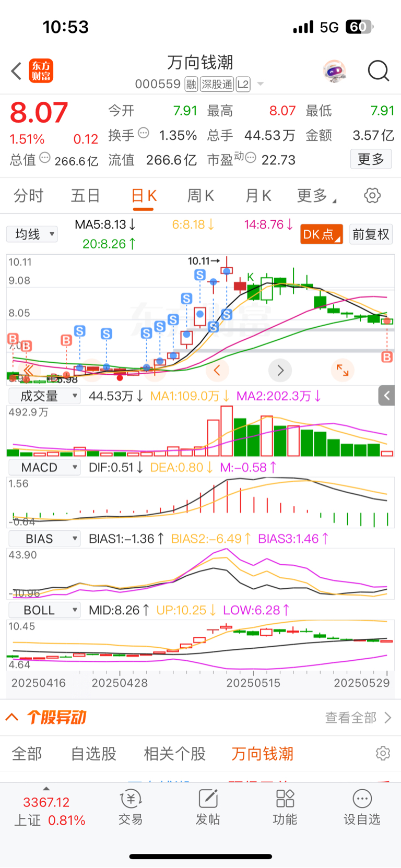
Task: Tap the 市盈 info bubble icon
Action: [251, 158]
